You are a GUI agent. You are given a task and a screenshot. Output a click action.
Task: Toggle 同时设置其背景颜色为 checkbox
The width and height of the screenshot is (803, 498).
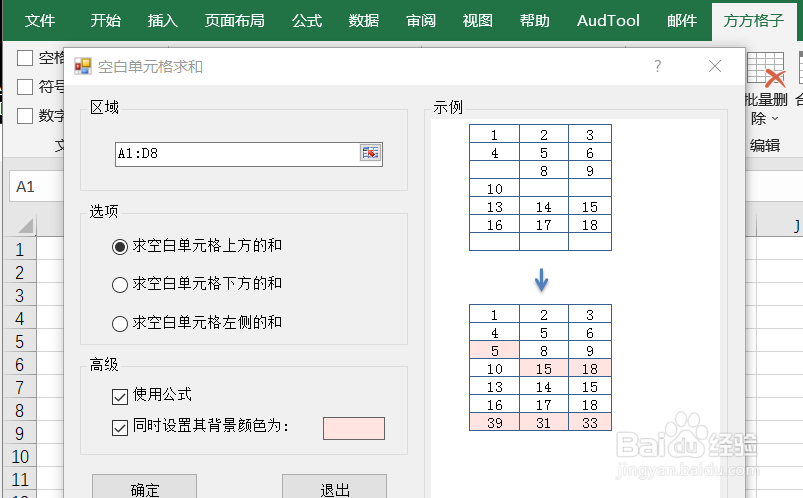[x=120, y=427]
